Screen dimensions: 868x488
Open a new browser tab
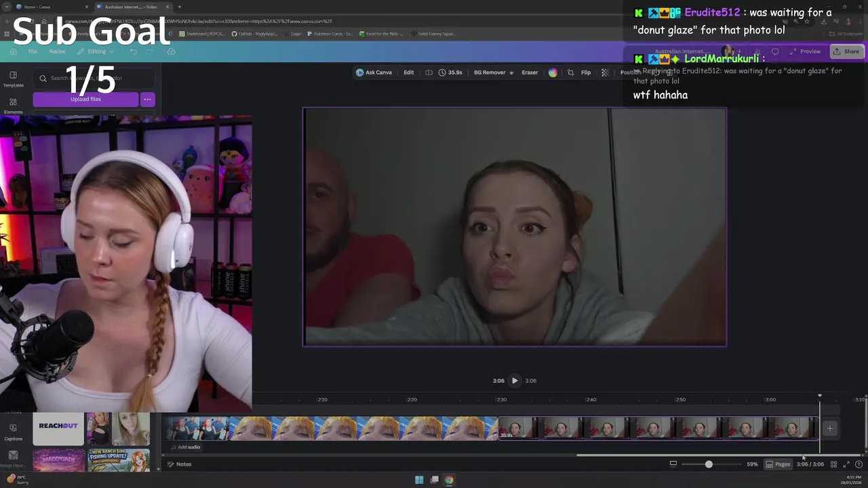point(180,7)
